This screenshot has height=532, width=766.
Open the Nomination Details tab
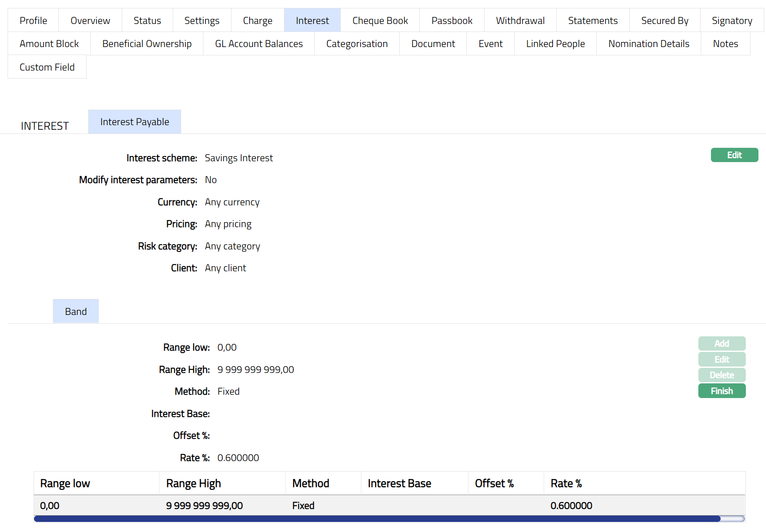pyautogui.click(x=648, y=44)
